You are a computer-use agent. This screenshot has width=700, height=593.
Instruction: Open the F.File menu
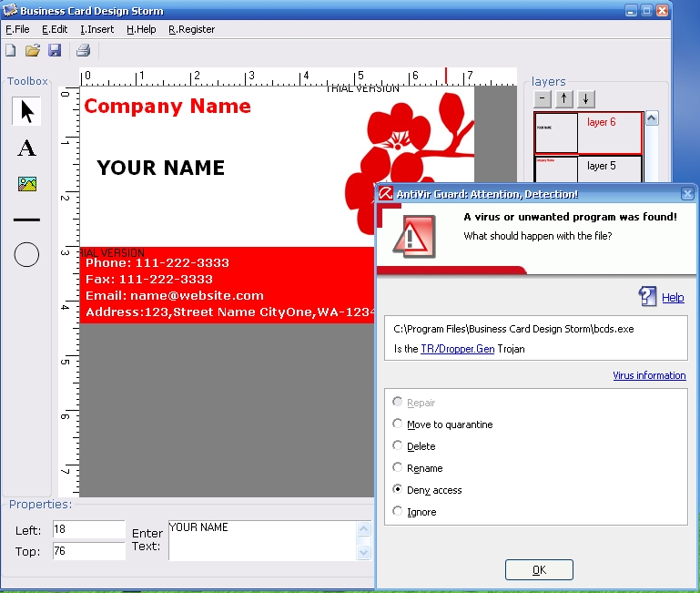pyautogui.click(x=17, y=29)
